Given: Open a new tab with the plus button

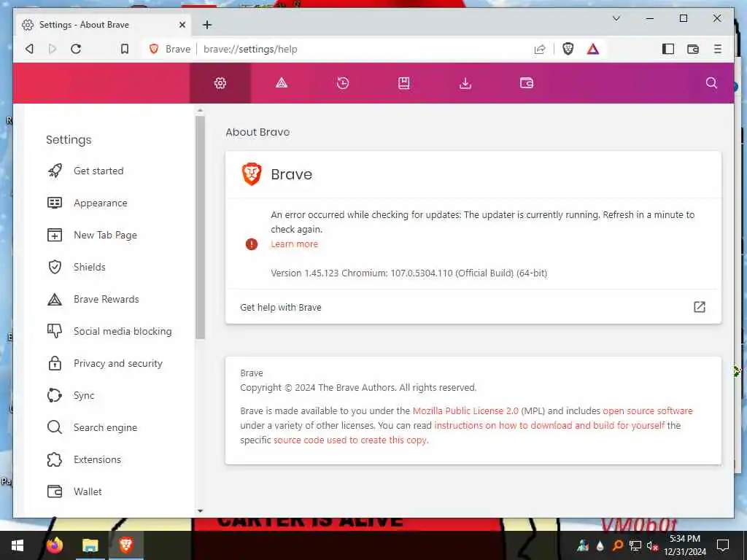Looking at the screenshot, I should click(206, 25).
